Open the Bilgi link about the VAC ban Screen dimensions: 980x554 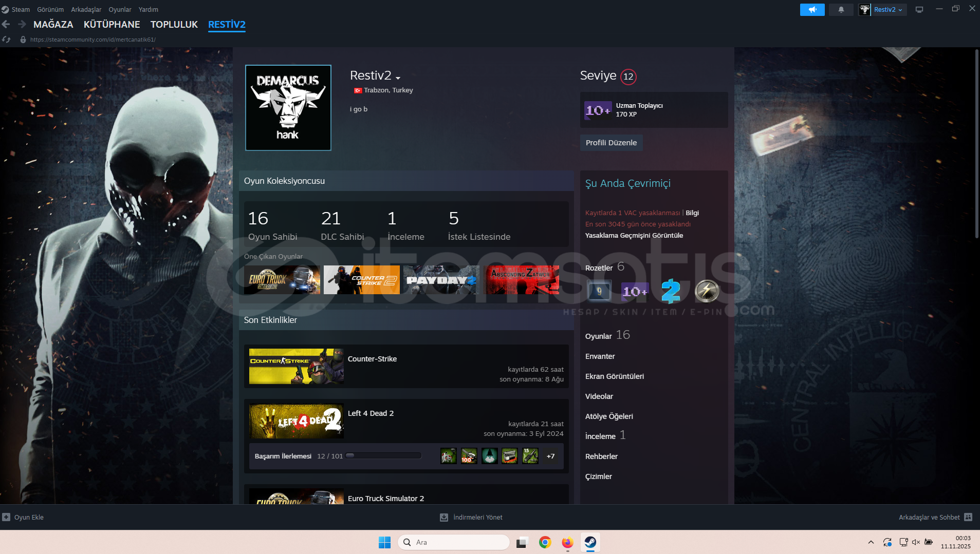tap(692, 213)
